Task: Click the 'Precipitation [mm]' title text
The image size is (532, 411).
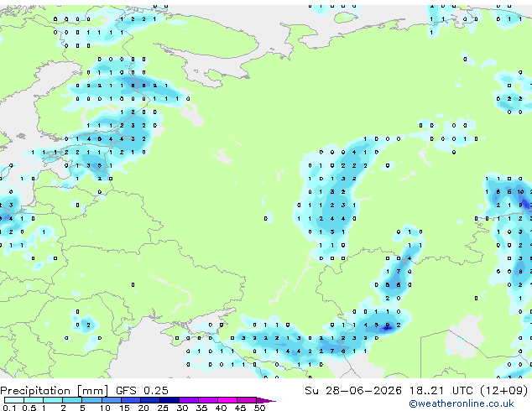Action: click(x=55, y=391)
